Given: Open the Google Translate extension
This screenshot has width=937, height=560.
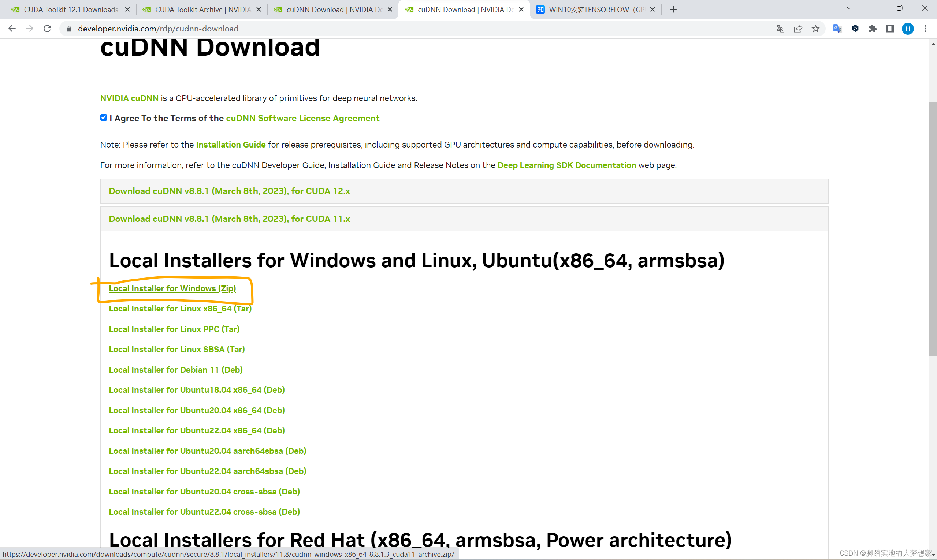Looking at the screenshot, I should (x=837, y=29).
